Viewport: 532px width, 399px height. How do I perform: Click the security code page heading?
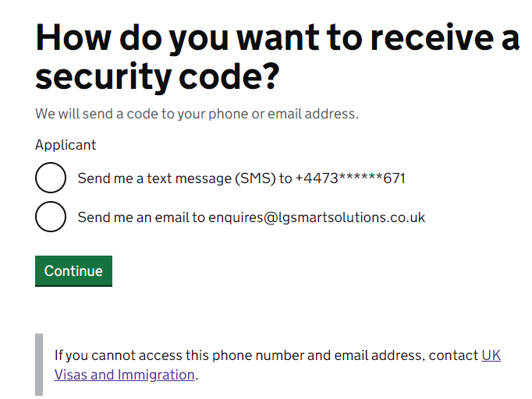tap(277, 57)
